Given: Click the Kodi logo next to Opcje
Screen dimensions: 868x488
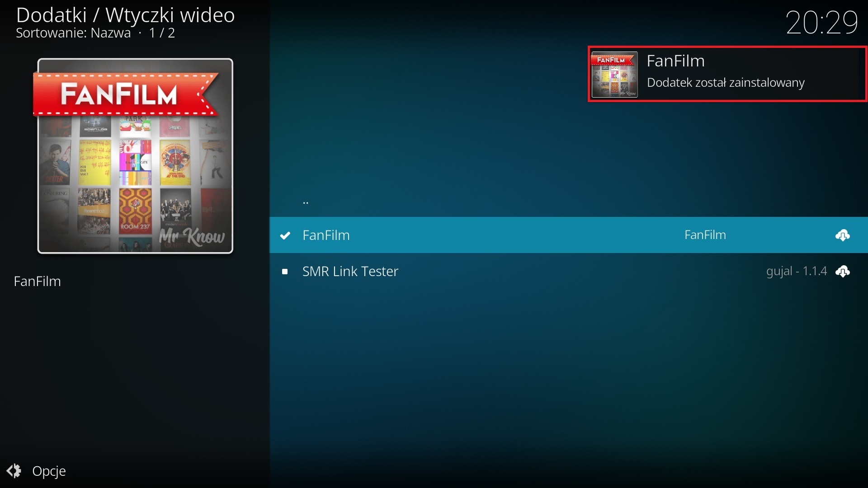Looking at the screenshot, I should (x=14, y=471).
